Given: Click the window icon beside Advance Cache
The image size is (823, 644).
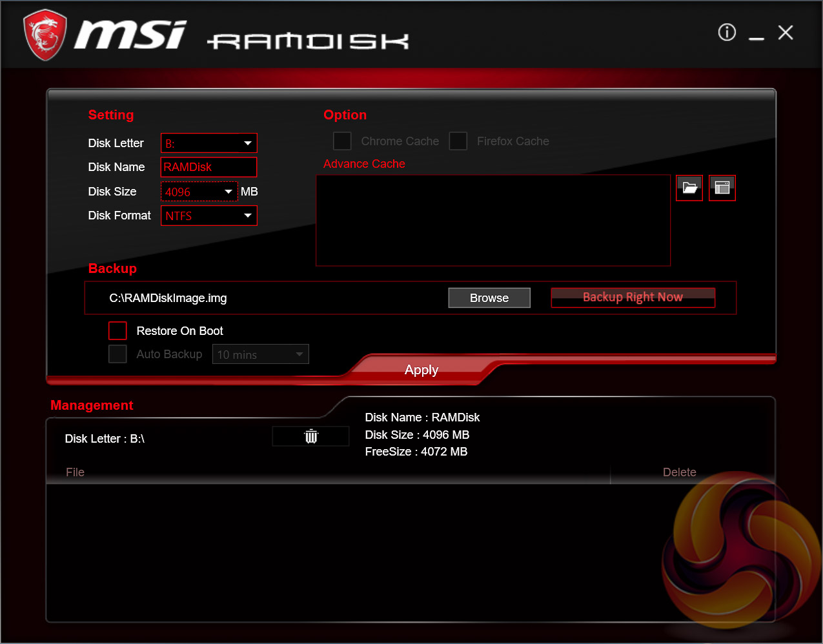Looking at the screenshot, I should 722,188.
